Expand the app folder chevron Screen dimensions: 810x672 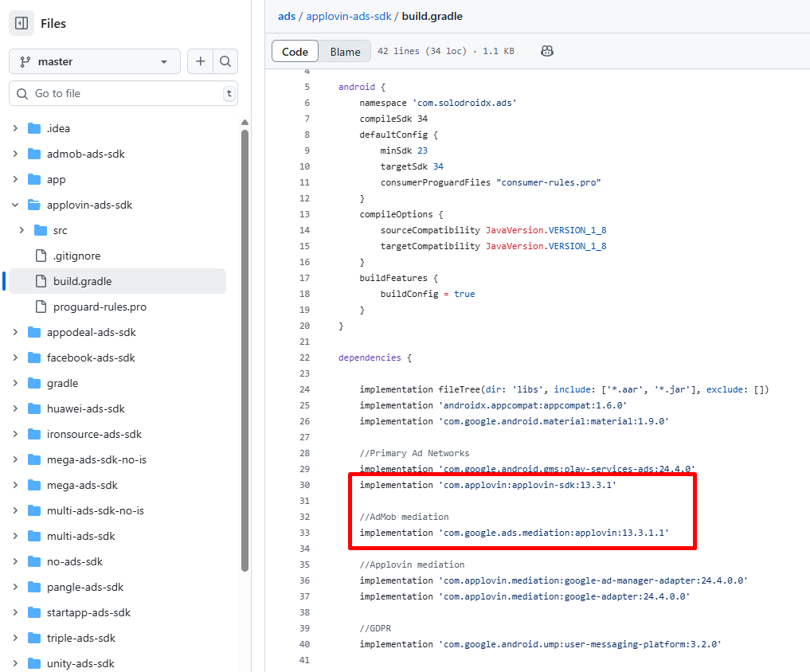[15, 179]
